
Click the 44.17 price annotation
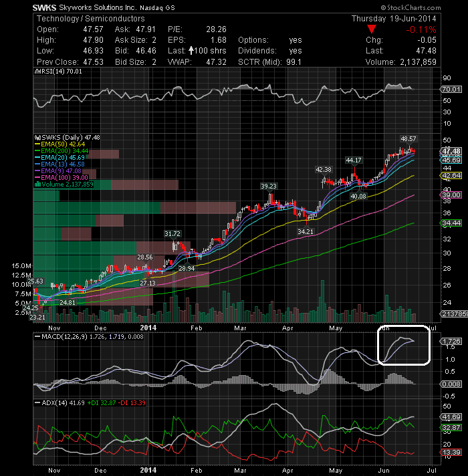354,160
